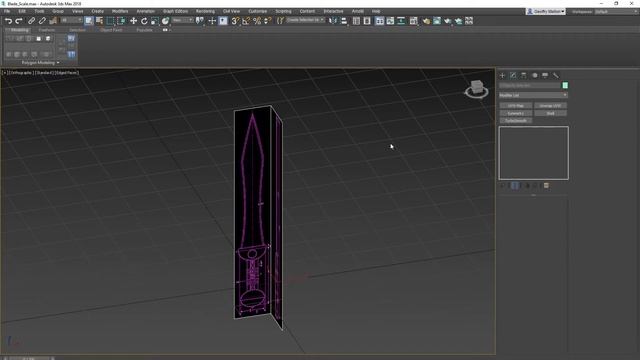Click the Mirror tool icon
Image resolution: width=640 pixels, height=360 pixels.
[333, 21]
